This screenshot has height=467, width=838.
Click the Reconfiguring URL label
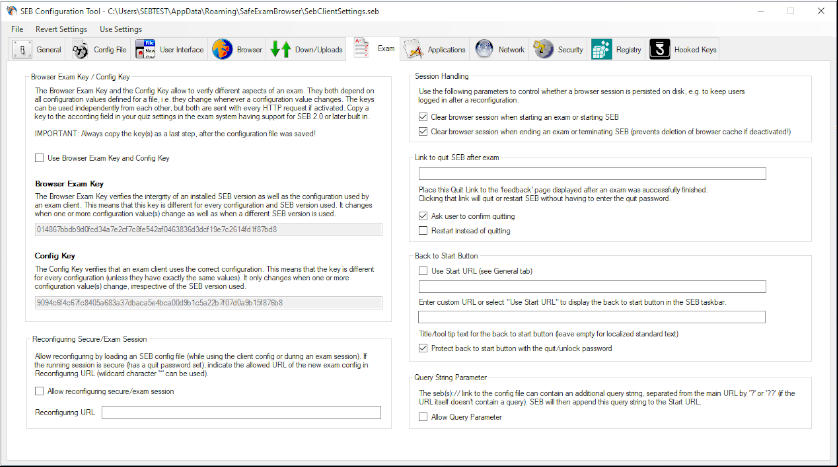pos(65,412)
